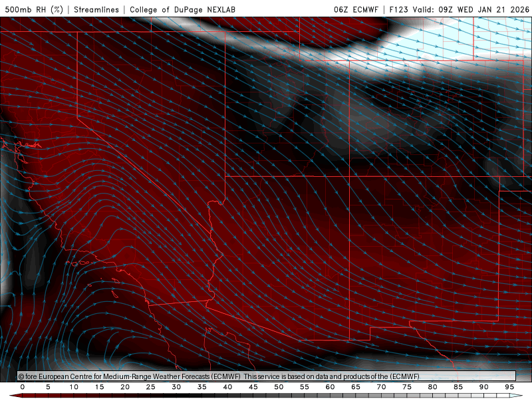This screenshot has height=399, width=532.
Task: Click the "30" colorbar scale label
Action: [176, 387]
